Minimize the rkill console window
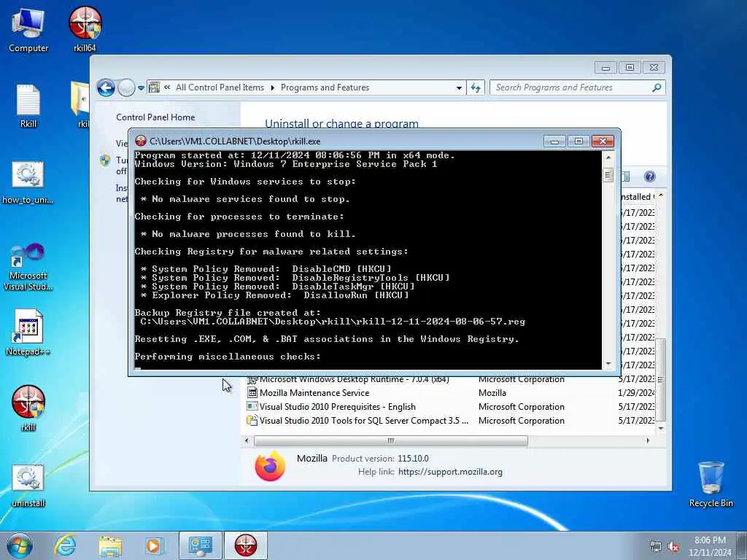Screen dimensions: 747x560 [x=554, y=141]
